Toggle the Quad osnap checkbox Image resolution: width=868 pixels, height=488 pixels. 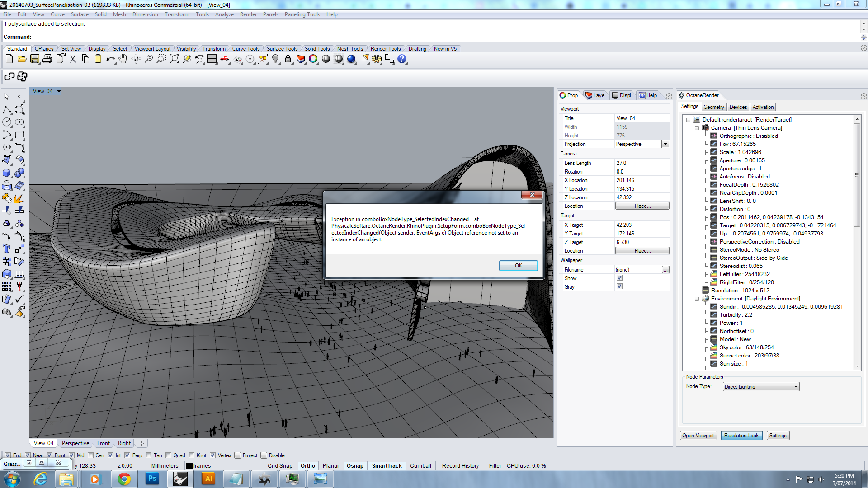click(169, 455)
